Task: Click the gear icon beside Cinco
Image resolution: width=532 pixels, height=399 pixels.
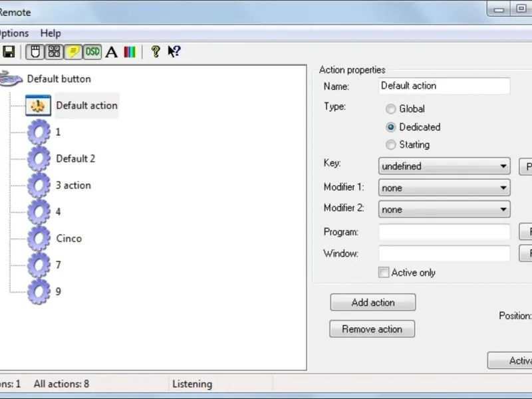Action: 39,238
